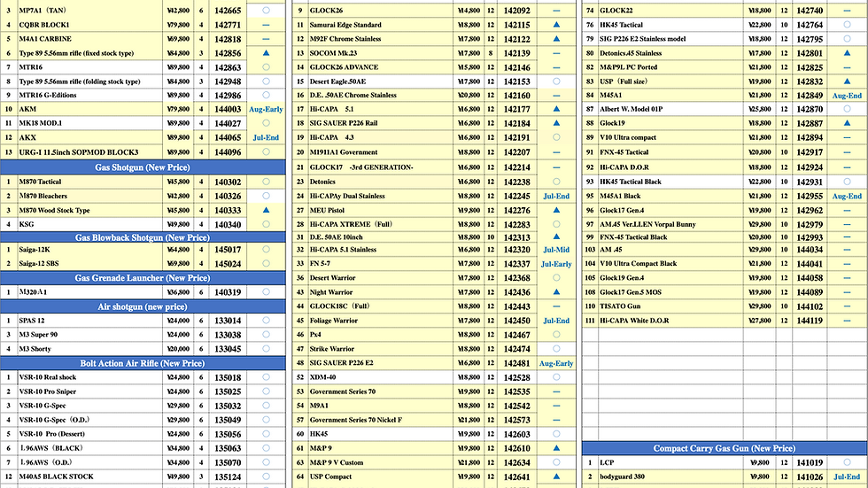Viewport: 868px width, 488px height.
Task: Click the circle mark in the MP7A1 (TAN) row
Action: [266, 11]
